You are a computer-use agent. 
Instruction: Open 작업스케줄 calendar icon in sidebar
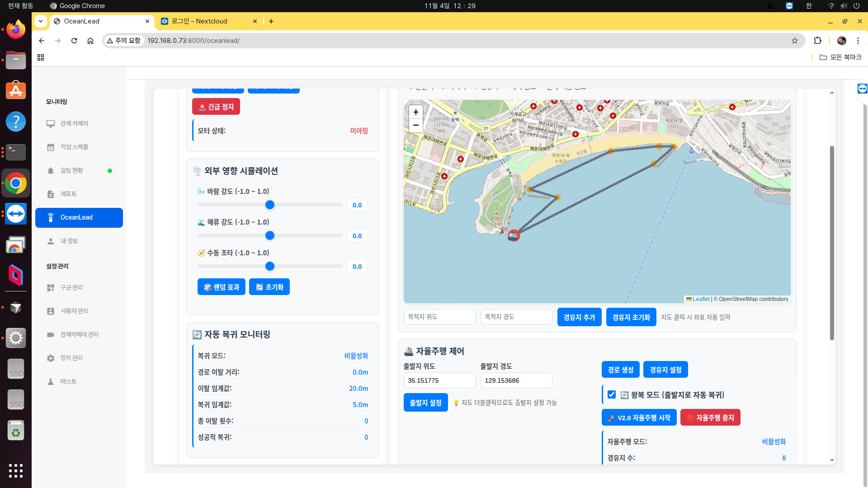(51, 147)
